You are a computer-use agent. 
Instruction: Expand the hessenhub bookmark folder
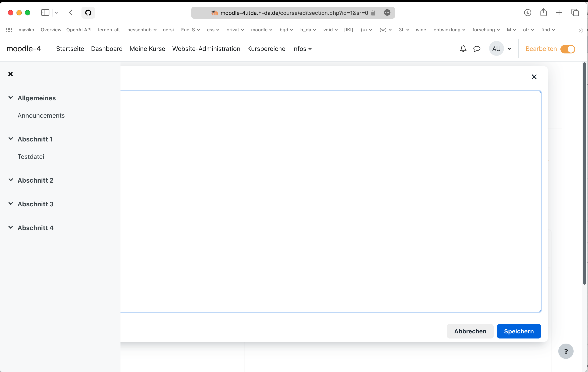142,30
